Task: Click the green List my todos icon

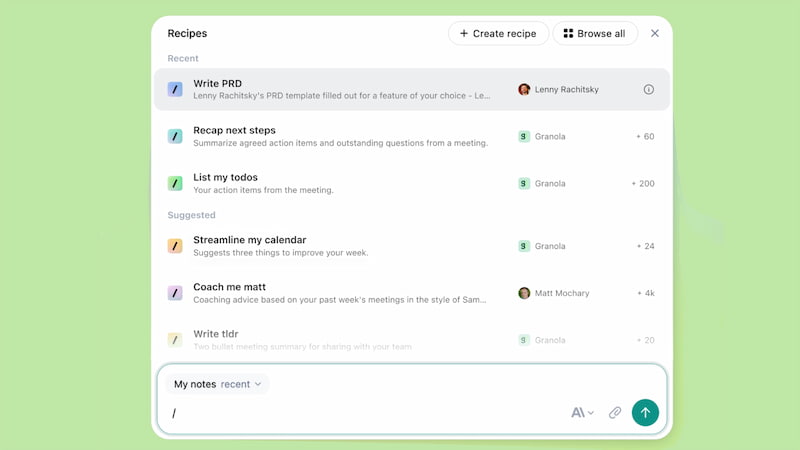Action: [x=175, y=183]
